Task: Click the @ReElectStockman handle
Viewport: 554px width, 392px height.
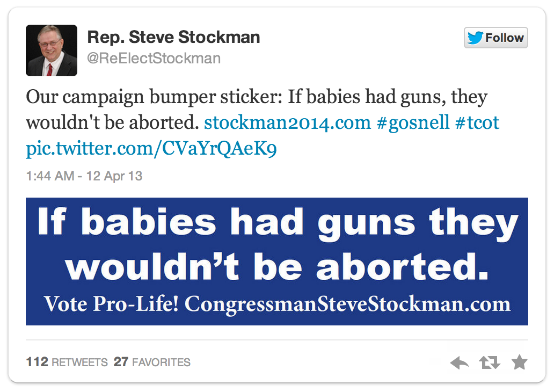Action: 154,58
